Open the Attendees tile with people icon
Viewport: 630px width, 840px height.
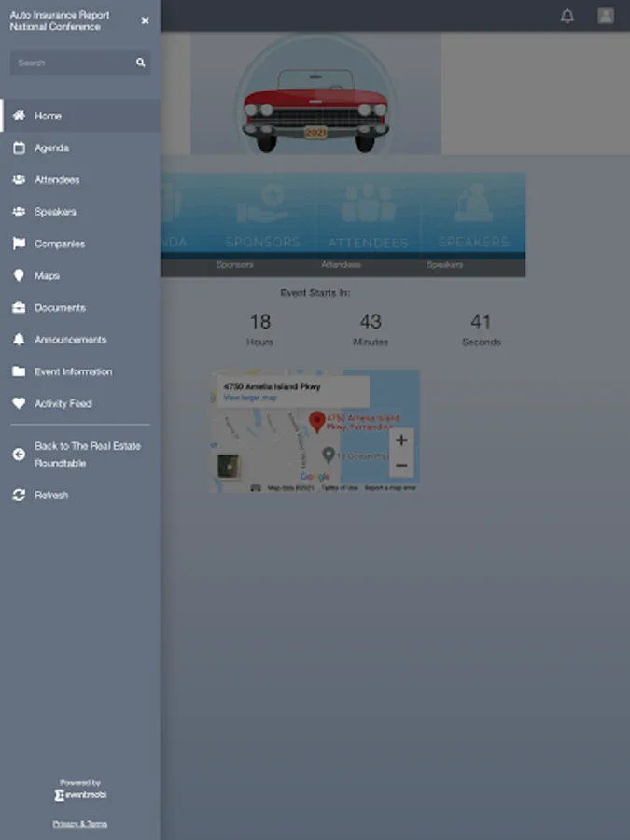(368, 216)
